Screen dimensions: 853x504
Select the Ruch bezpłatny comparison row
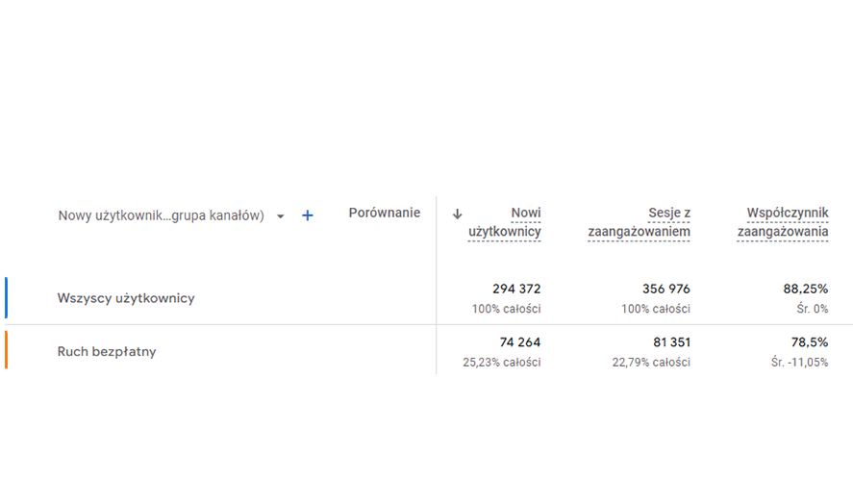[107, 352]
